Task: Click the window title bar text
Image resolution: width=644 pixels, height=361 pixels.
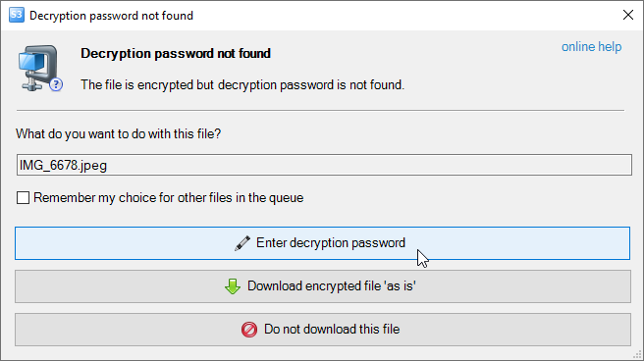Action: tap(111, 16)
